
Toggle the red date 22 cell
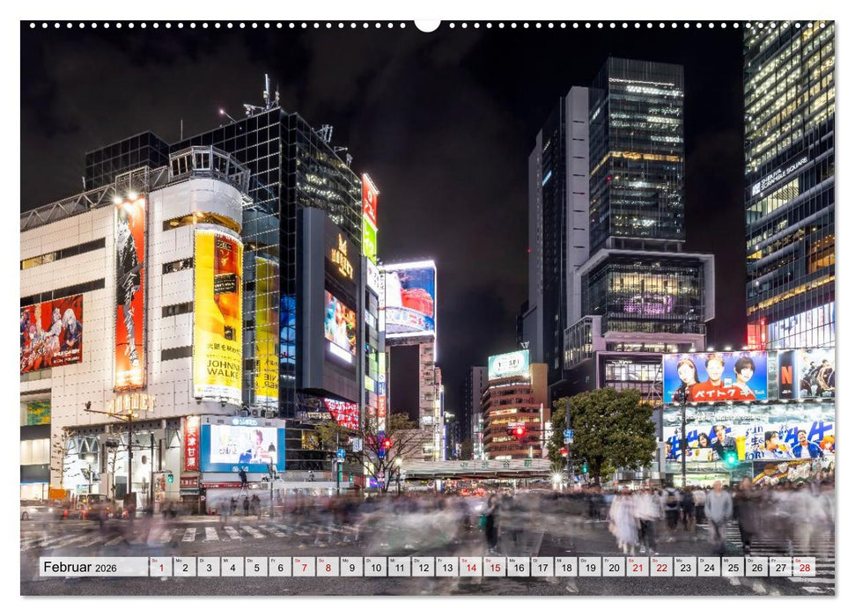660,569
